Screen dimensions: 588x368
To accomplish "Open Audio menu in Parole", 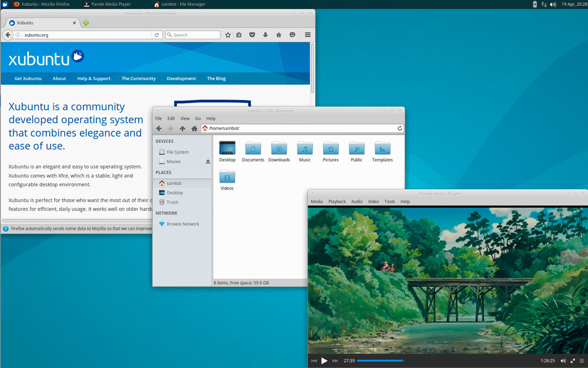I will point(357,201).
